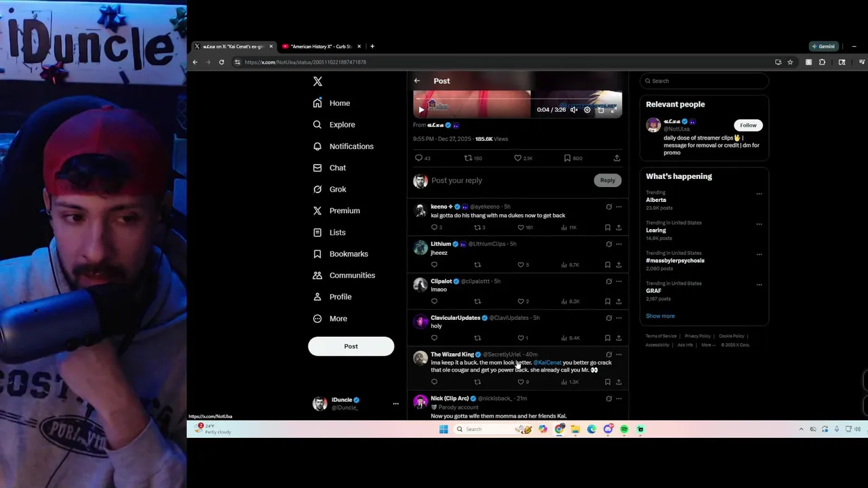This screenshot has height=488, width=868.
Task: Open replies icon showing 43
Action: [x=422, y=158]
